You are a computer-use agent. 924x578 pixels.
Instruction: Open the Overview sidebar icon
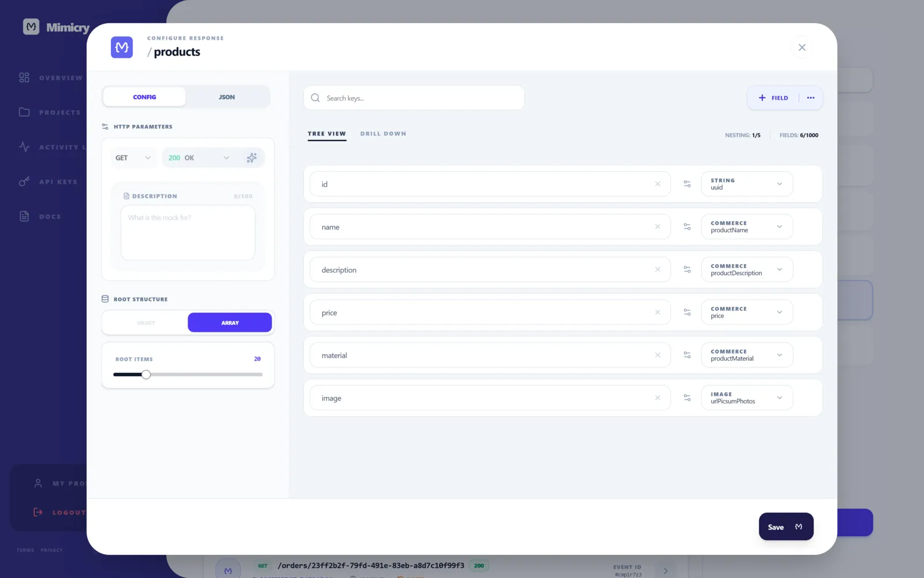[24, 77]
